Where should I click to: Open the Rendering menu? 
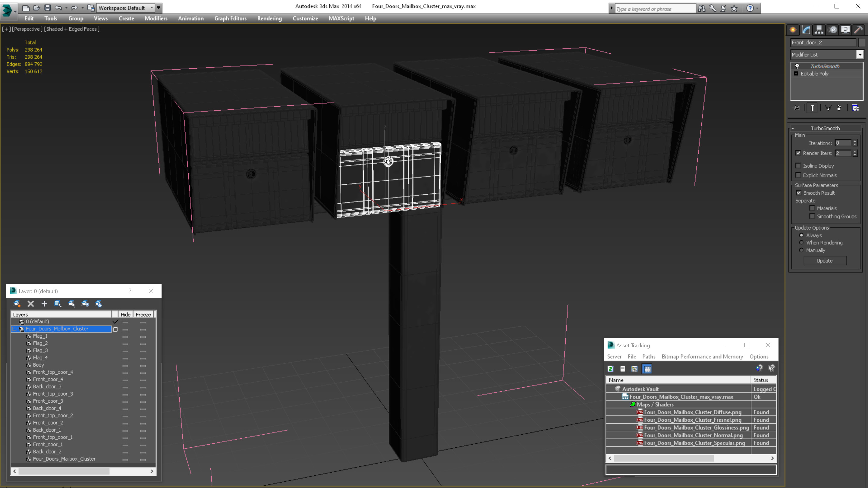(269, 18)
